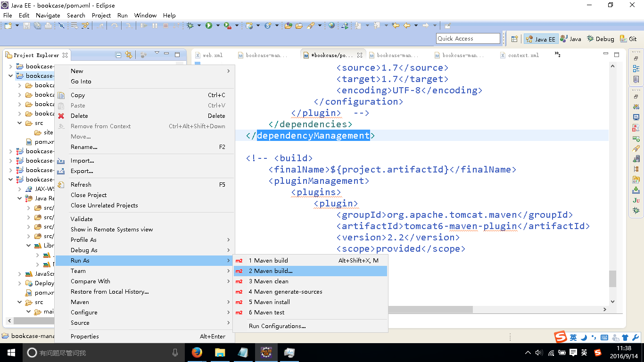644x362 pixels.
Task: Click the Save All toolbar icon
Action: point(37,25)
